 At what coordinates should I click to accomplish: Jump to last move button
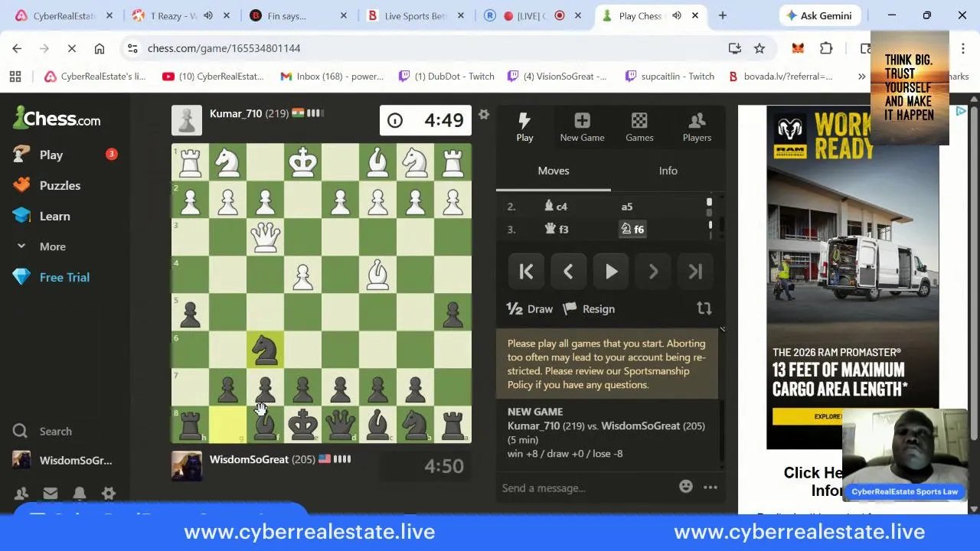pyautogui.click(x=695, y=272)
